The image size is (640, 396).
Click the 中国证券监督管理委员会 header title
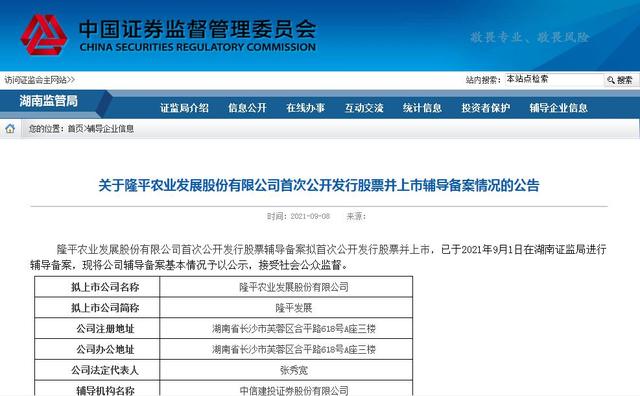[198, 29]
